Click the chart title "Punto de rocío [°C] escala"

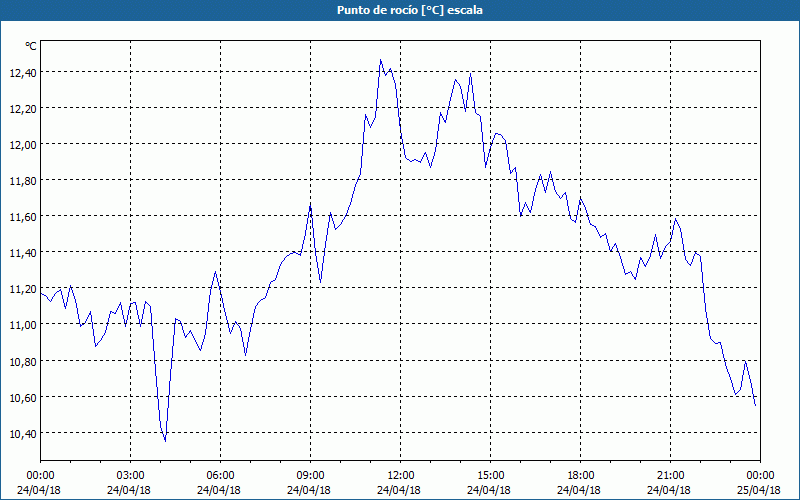410,10
